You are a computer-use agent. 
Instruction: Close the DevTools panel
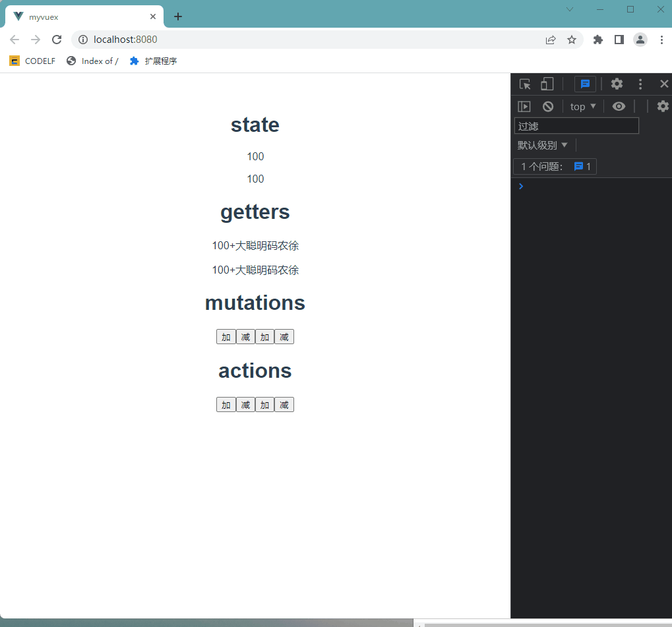(x=664, y=84)
